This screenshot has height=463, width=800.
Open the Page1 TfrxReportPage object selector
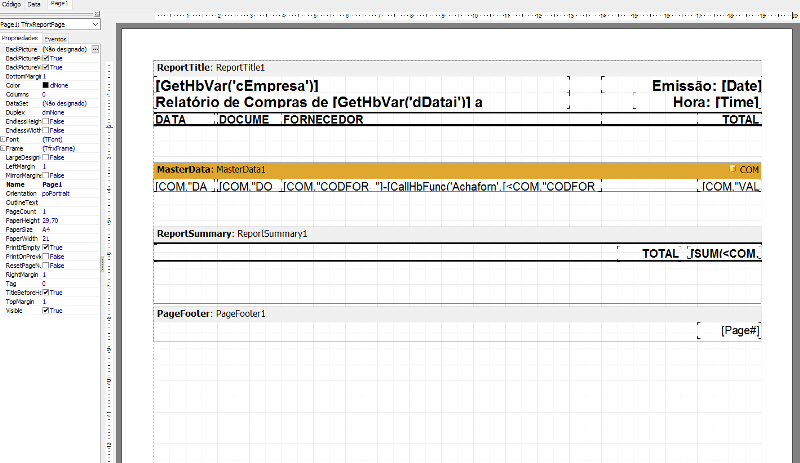click(50, 22)
